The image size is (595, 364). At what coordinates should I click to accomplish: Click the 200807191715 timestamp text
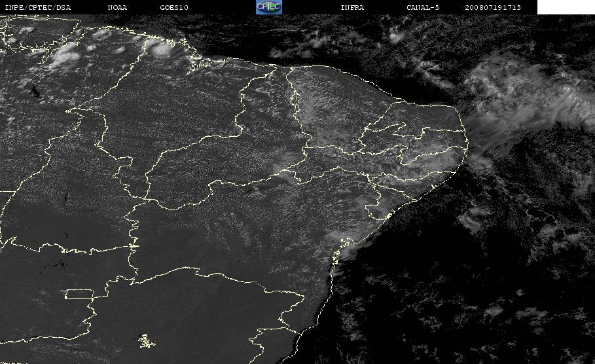(493, 7)
